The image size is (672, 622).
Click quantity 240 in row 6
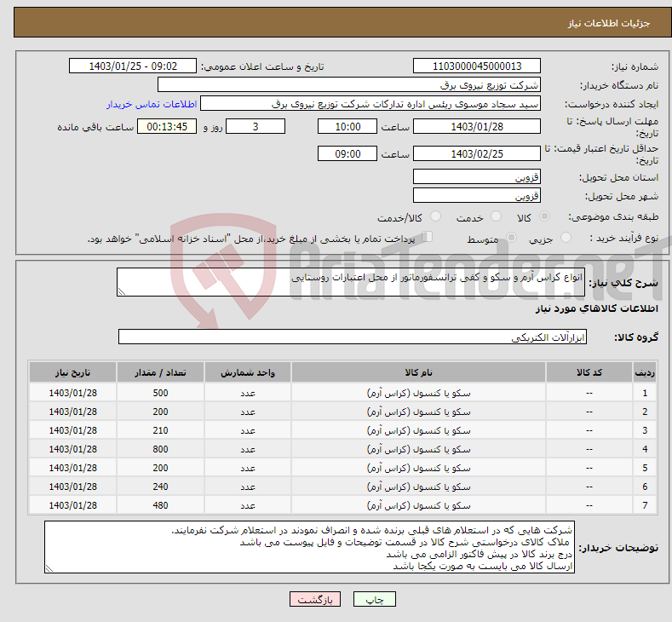point(160,487)
